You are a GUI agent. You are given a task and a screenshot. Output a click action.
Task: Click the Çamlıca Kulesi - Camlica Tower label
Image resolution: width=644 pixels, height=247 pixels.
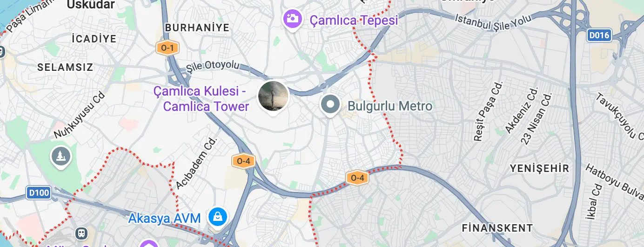(202, 99)
